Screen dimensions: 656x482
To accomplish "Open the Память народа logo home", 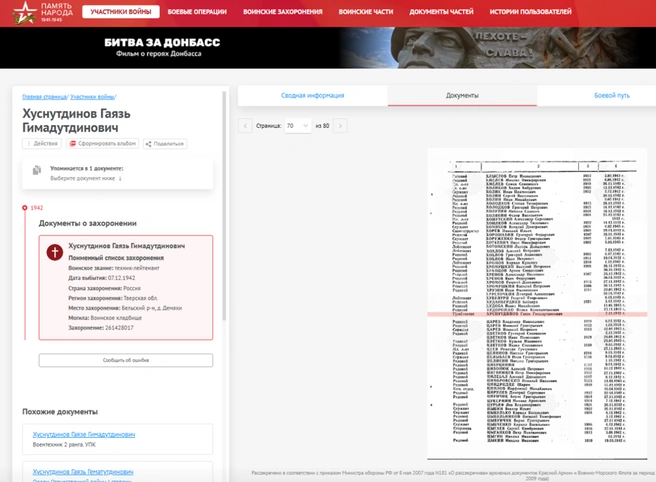I will [x=43, y=13].
